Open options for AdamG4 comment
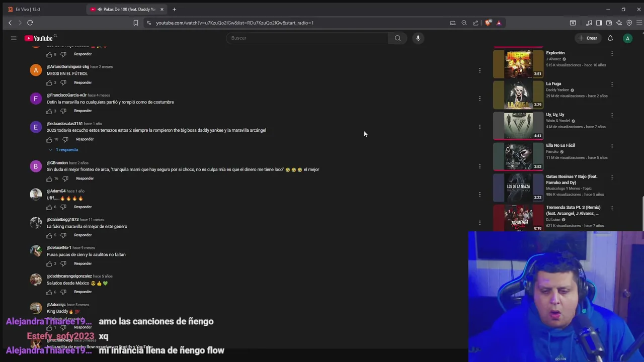Screen dimensions: 644x362 [480, 194]
